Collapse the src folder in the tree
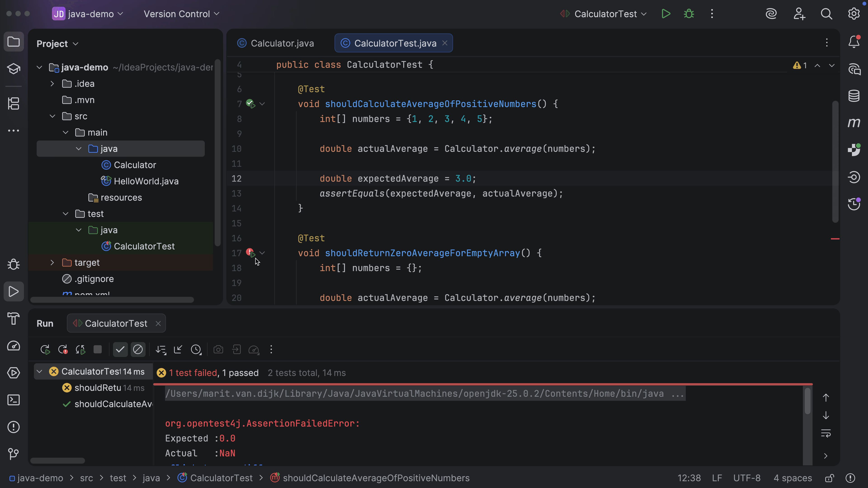The image size is (868, 488). click(52, 116)
